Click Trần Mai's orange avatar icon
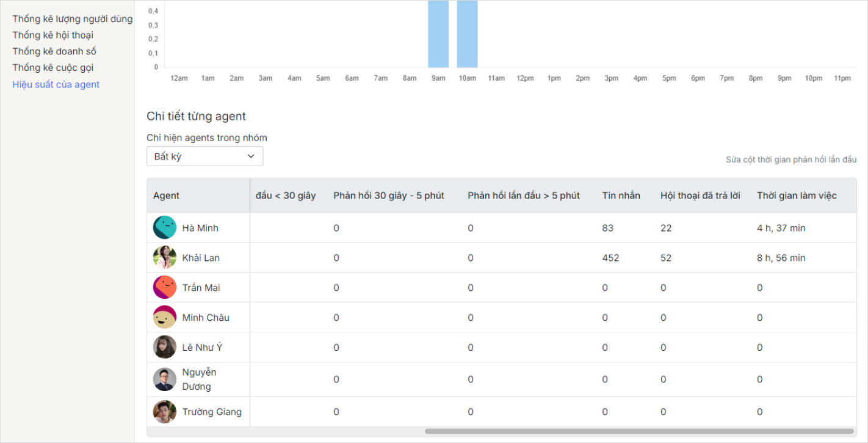This screenshot has width=868, height=443. pos(165,288)
